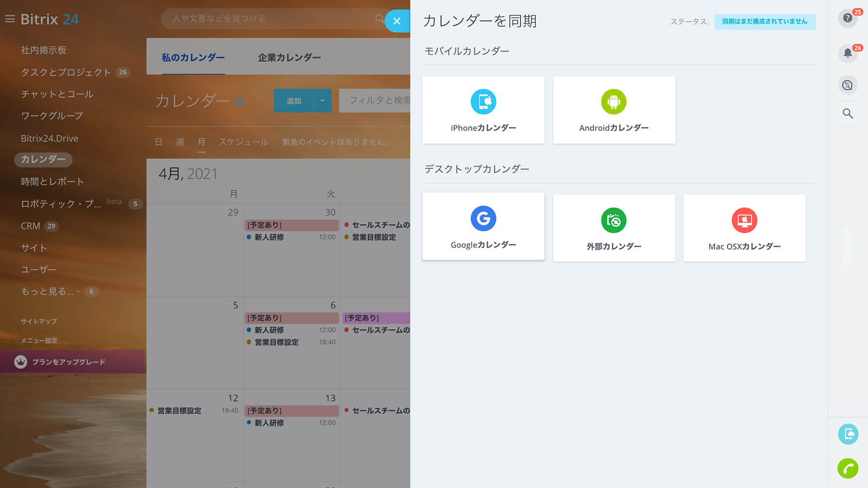
Task: Close the calendar sync side panel
Action: (397, 21)
